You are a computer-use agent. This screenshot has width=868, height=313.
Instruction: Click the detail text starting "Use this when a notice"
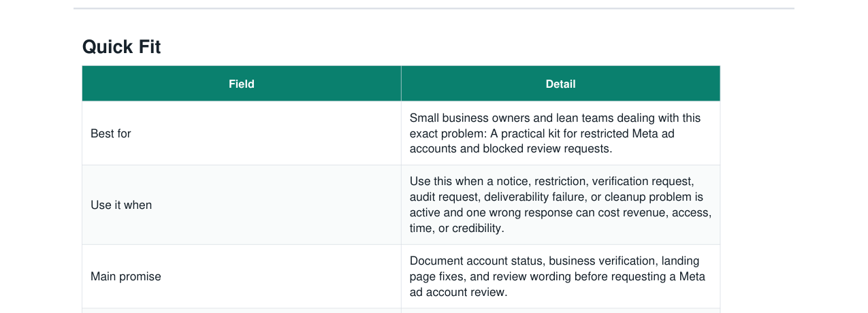[x=560, y=205]
